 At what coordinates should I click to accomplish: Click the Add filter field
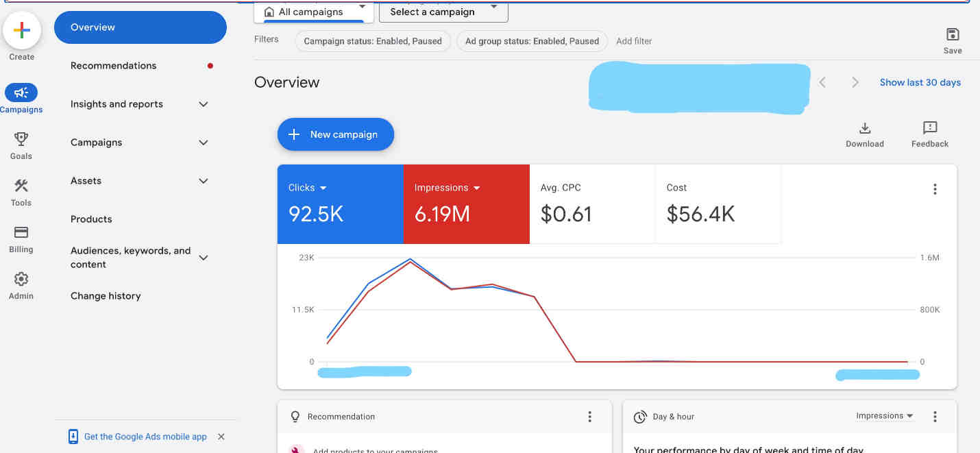coord(634,41)
